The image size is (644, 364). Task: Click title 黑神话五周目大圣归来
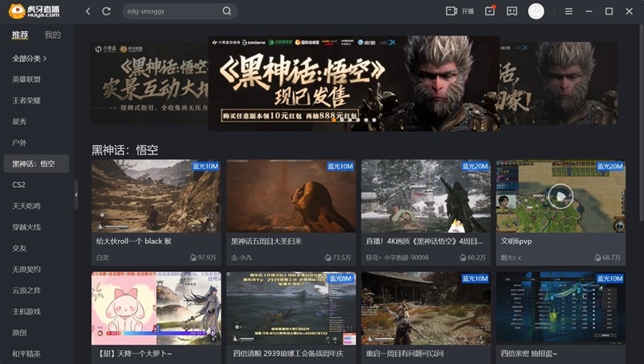[x=266, y=241]
